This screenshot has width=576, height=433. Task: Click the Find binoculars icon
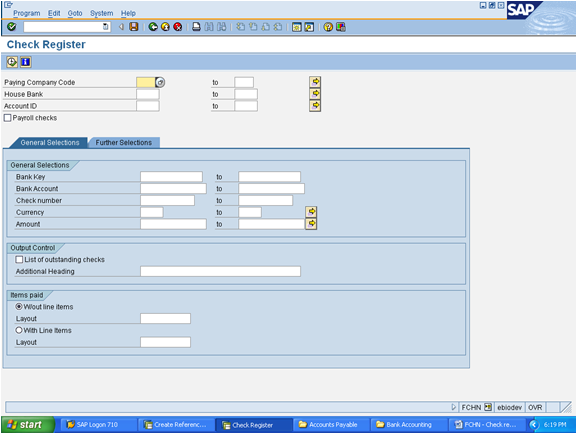(209, 27)
